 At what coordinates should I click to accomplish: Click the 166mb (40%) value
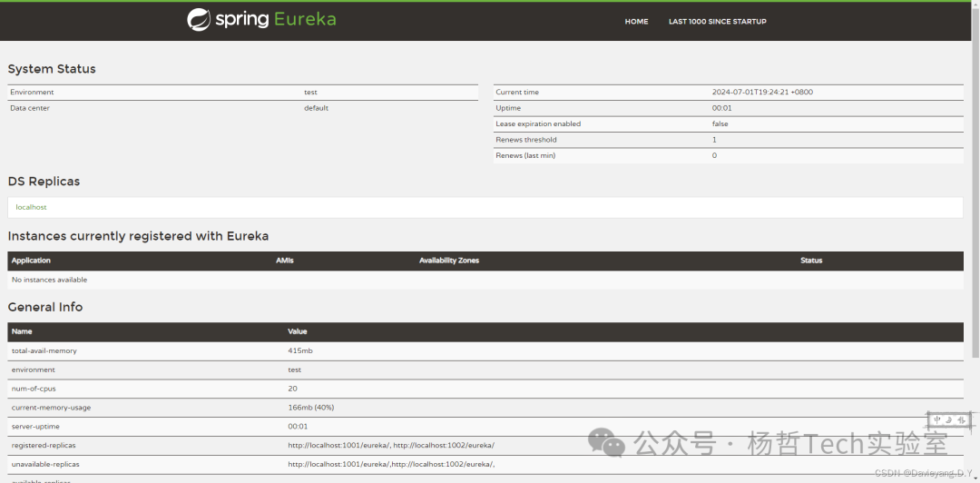click(311, 408)
